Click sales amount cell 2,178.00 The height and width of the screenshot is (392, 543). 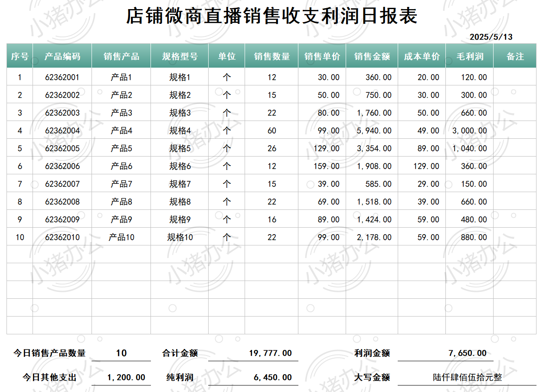(372, 237)
